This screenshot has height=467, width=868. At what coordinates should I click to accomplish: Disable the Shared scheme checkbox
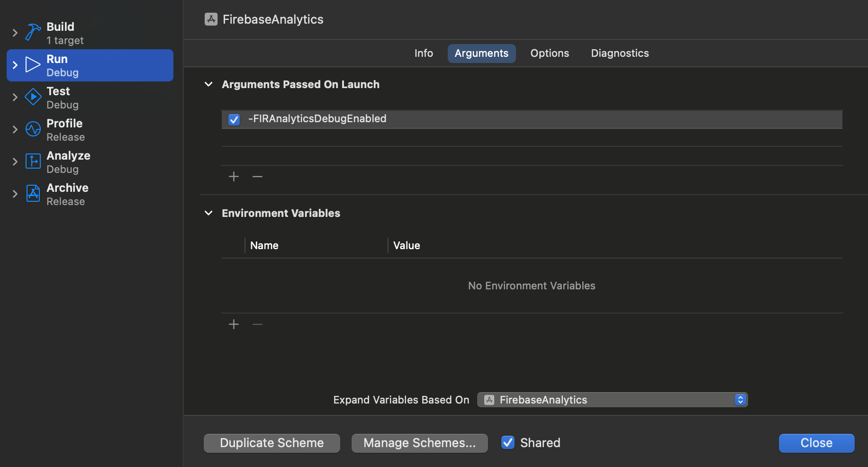pyautogui.click(x=507, y=442)
